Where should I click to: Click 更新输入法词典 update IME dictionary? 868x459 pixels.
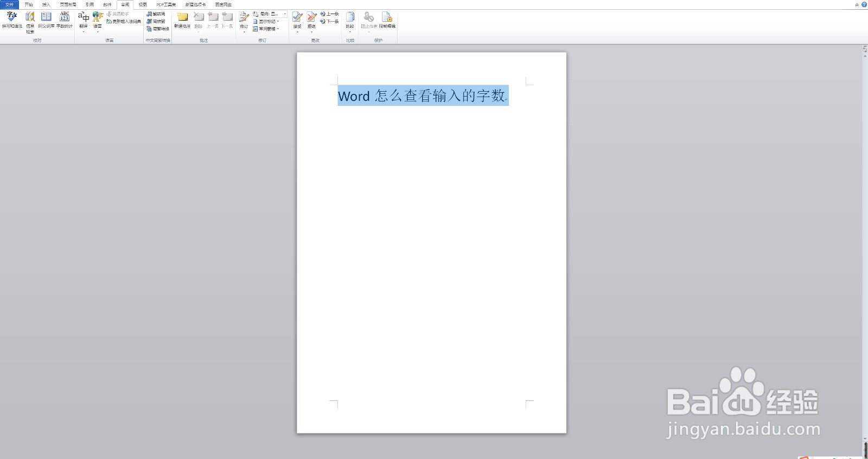point(124,22)
